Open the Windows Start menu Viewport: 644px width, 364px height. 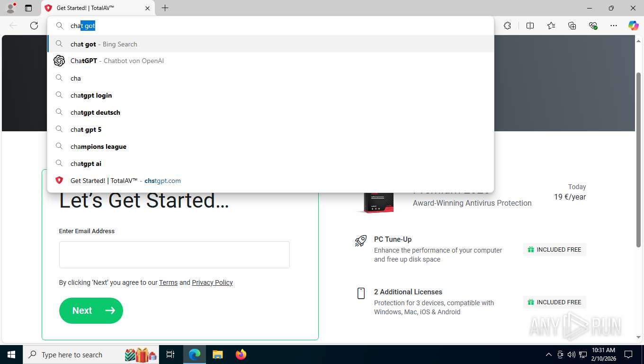pyautogui.click(x=11, y=355)
